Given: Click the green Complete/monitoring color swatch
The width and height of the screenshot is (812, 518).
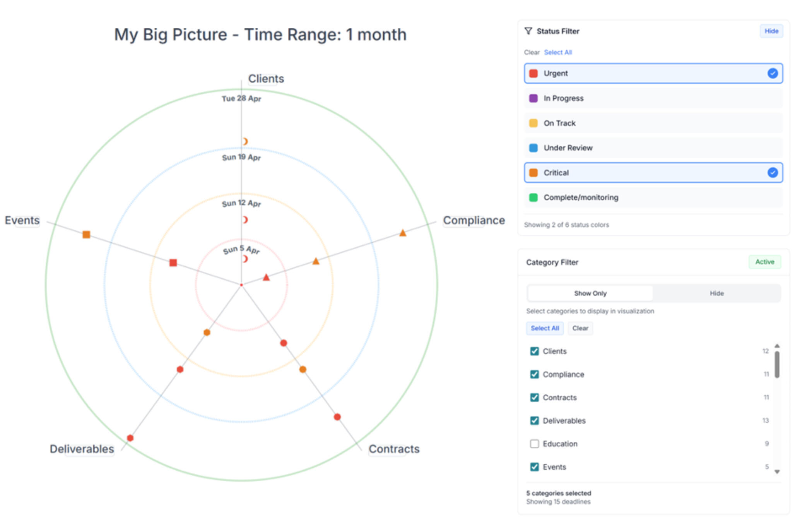Looking at the screenshot, I should pyautogui.click(x=533, y=197).
